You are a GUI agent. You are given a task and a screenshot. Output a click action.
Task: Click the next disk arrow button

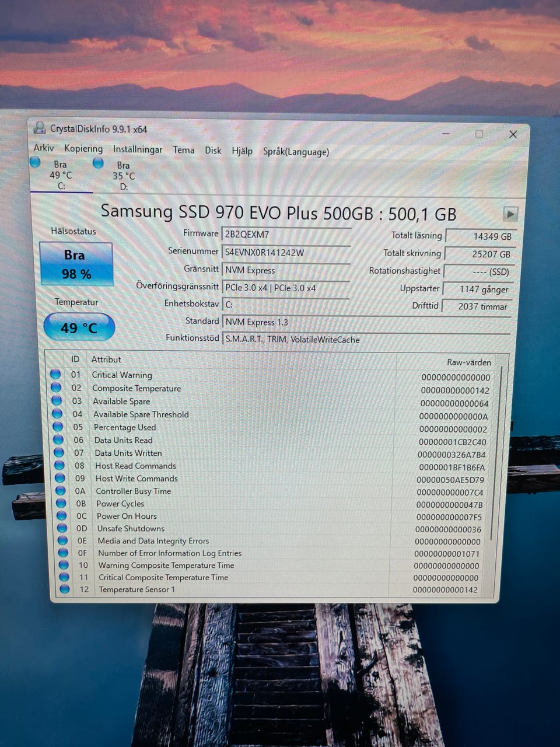[x=510, y=214]
